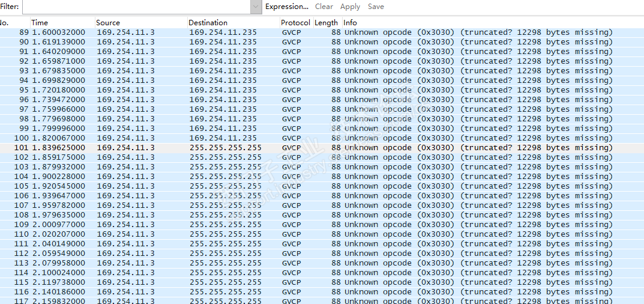Screen dimensions: 644x304
Task: Sort by the Time column header
Action: (x=62, y=23)
